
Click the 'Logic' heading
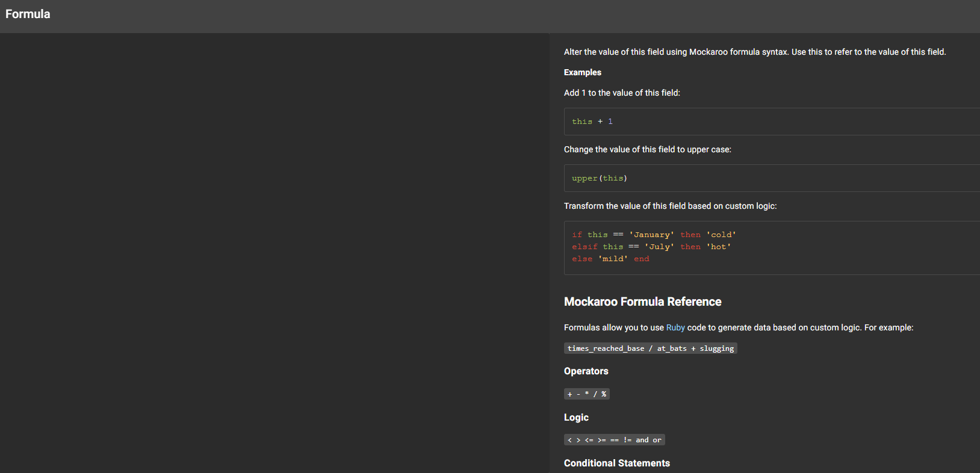(576, 418)
